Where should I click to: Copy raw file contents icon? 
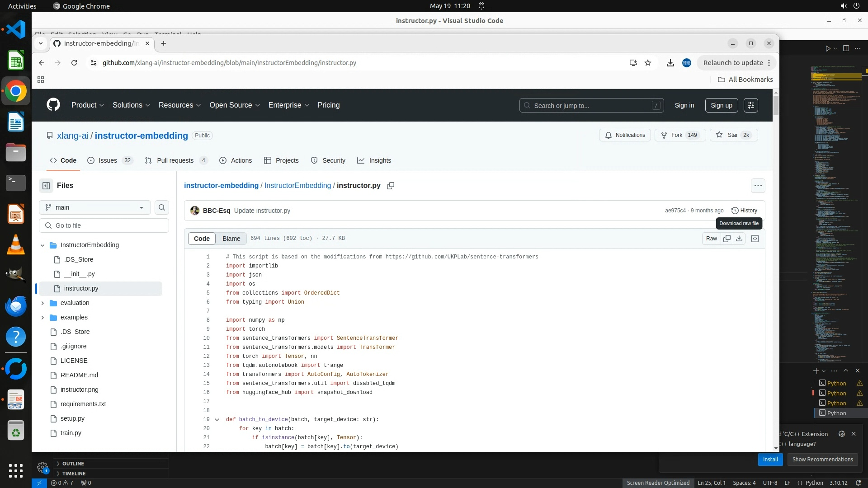pos(727,239)
